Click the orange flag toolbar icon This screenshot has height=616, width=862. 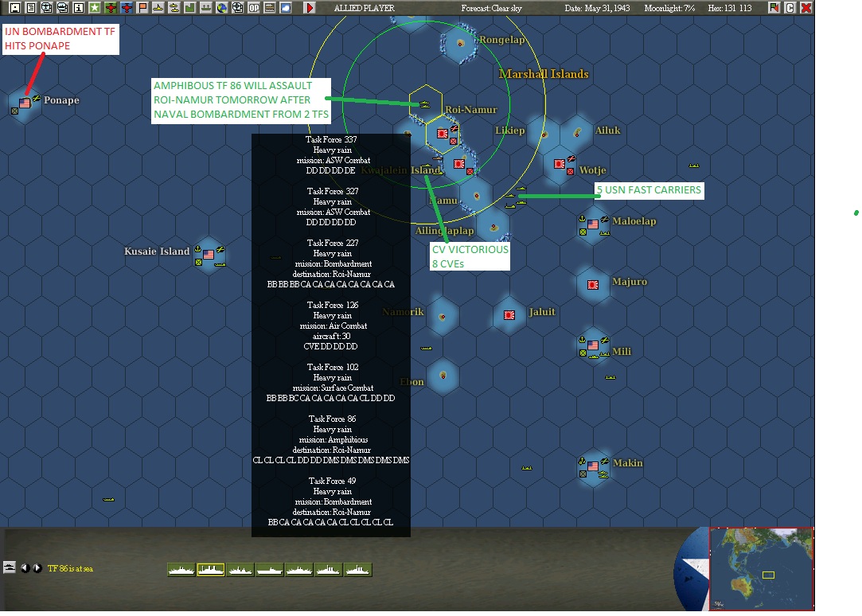[142, 8]
